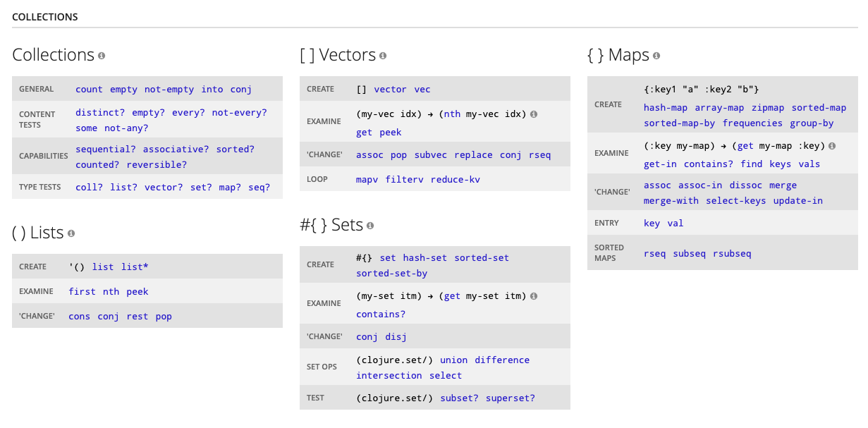Open conj link in Collections General row
Screen dimensions: 868x428
[241, 90]
